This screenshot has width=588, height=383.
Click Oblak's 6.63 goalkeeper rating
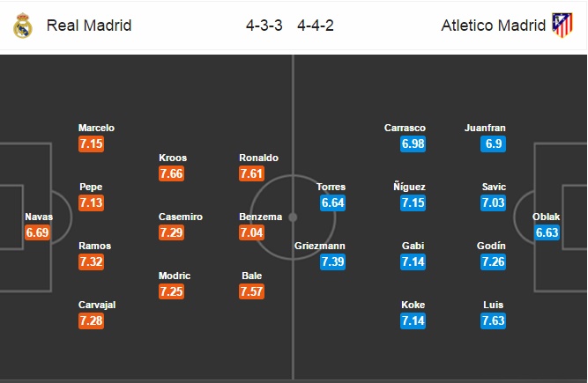(547, 232)
